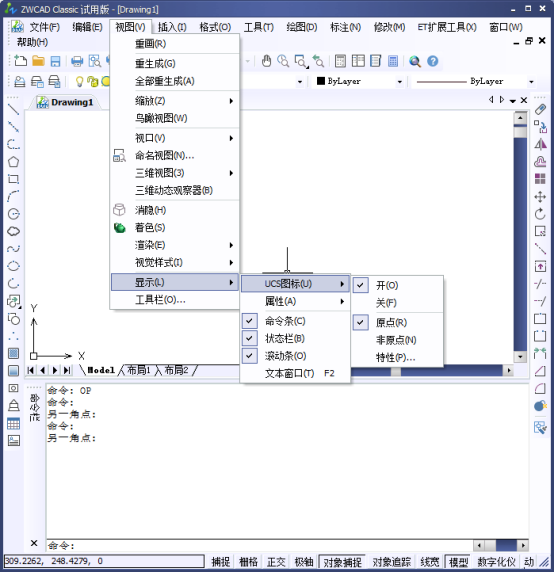This screenshot has width=554, height=572.
Task: Click the Open file folder icon
Action: 38,61
